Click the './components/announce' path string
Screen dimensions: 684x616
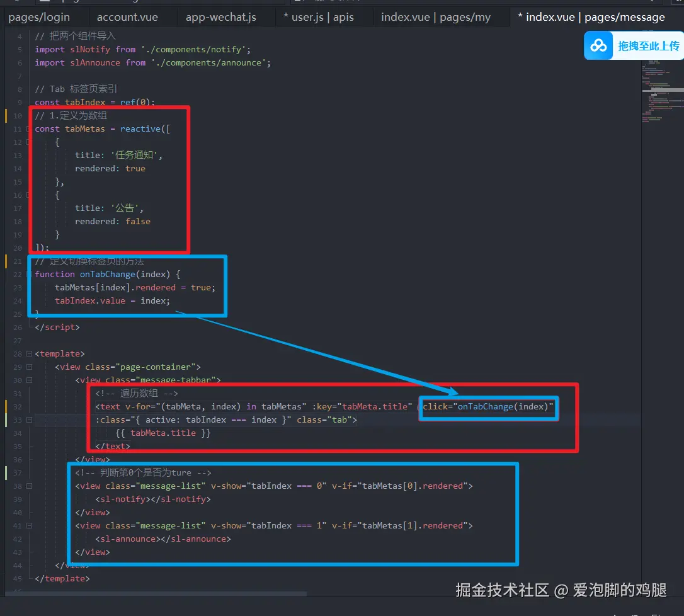[x=208, y=62]
